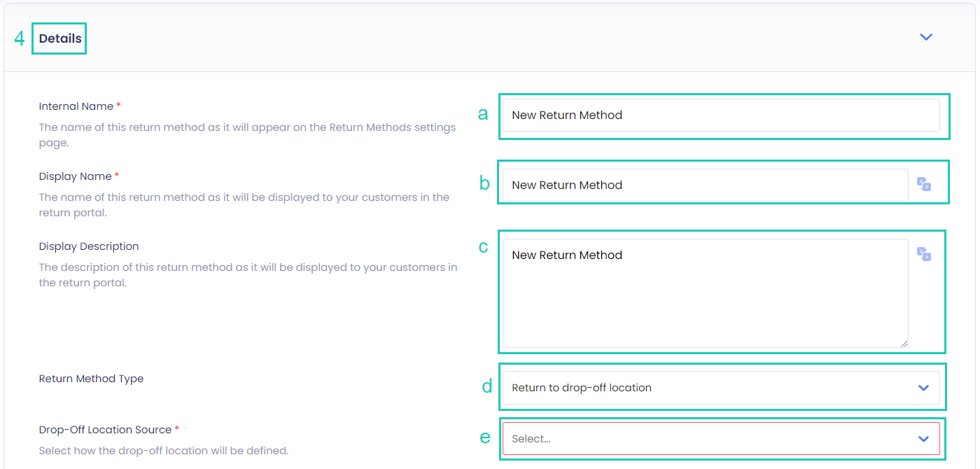Focus the Internal Name text field
This screenshot has width=980, height=469.
pyautogui.click(x=721, y=115)
